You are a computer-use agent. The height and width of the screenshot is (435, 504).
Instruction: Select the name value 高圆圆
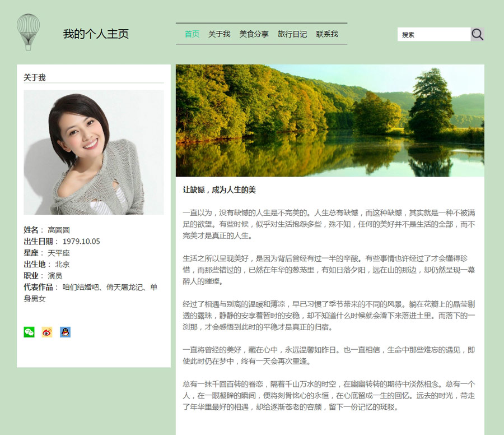59,230
